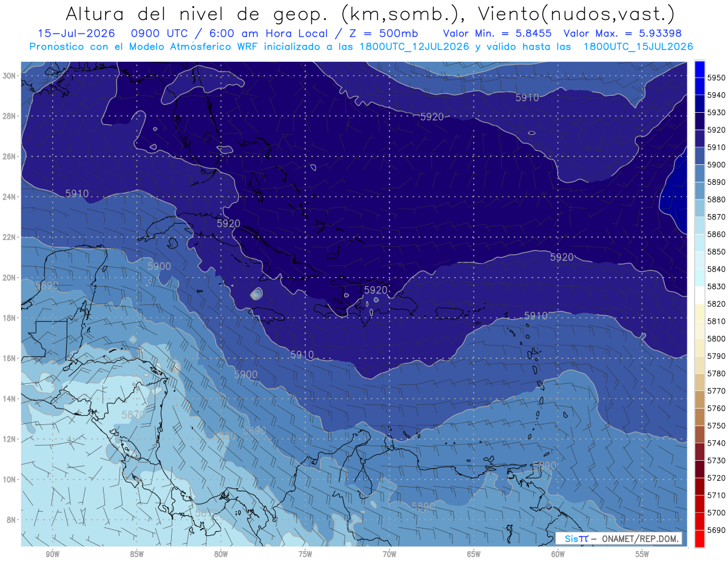Click the 8N latitude label
This screenshot has width=728, height=562.
tap(12, 520)
